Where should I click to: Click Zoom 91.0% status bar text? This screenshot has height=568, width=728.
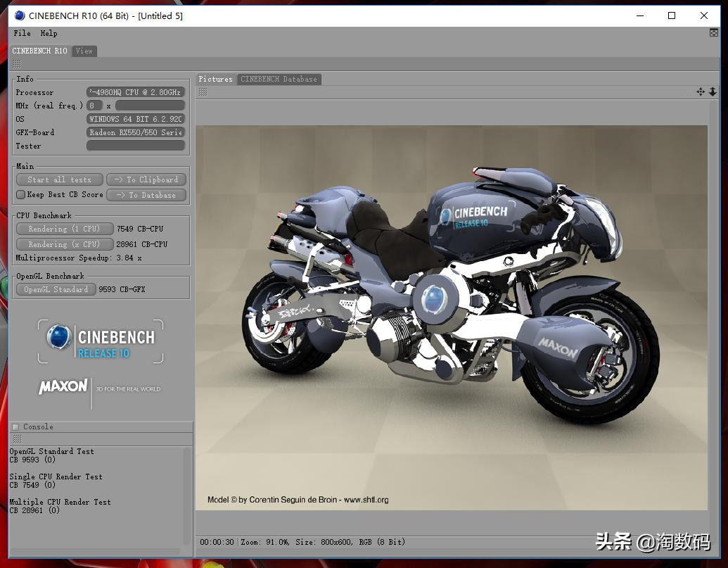(x=265, y=542)
